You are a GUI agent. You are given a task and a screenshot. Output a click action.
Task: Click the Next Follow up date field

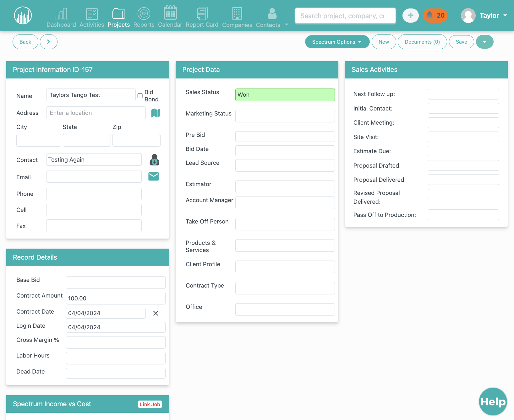(x=463, y=94)
